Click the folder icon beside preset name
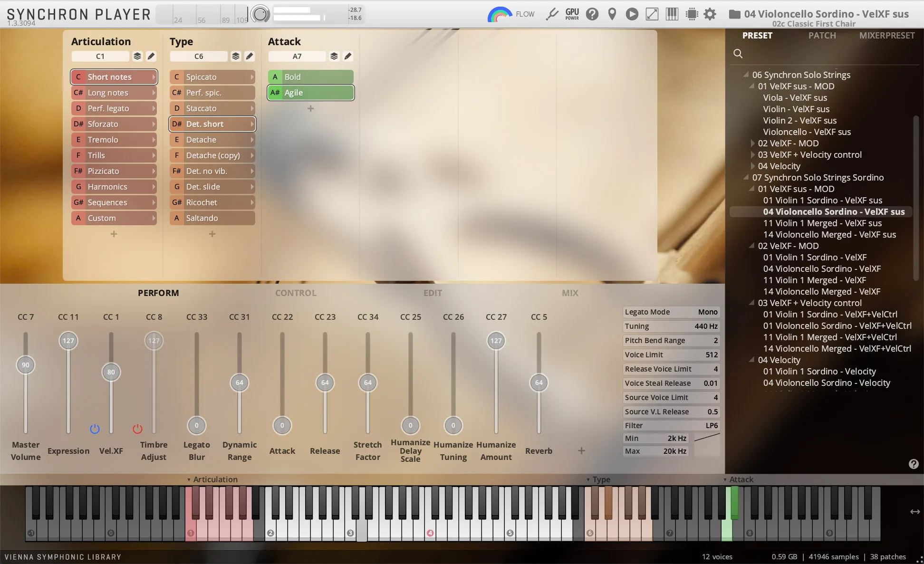 [x=734, y=14]
